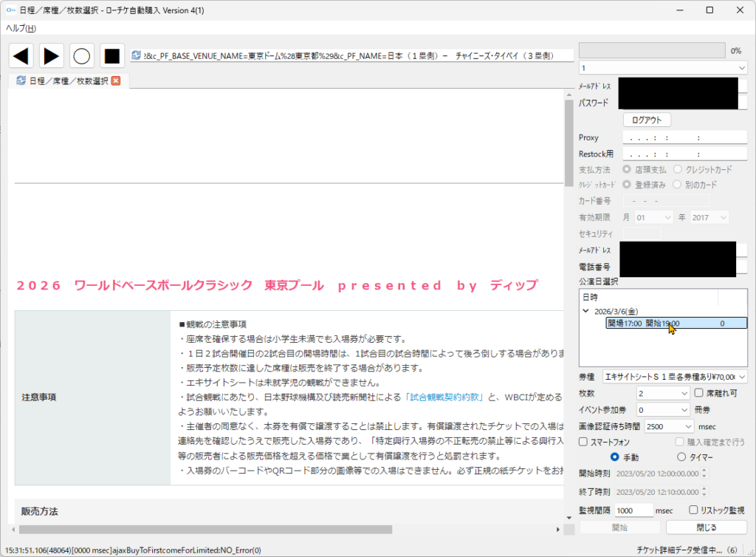Open the 枚数 quantity dropdown
Viewport: 756px width, 557px height.
[x=663, y=394]
